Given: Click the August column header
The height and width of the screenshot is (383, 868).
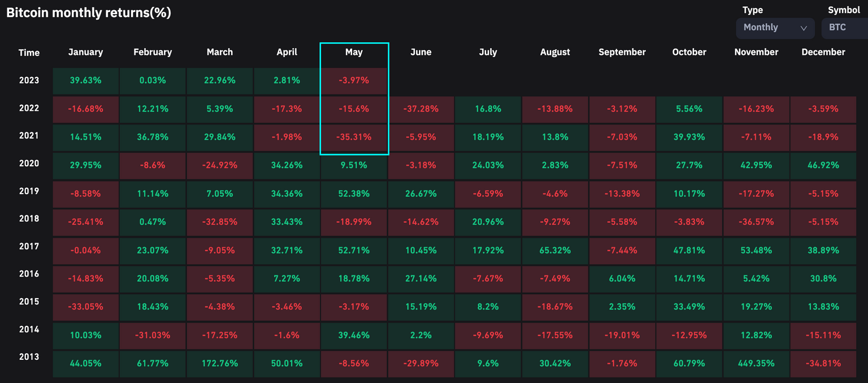Looking at the screenshot, I should [x=555, y=52].
